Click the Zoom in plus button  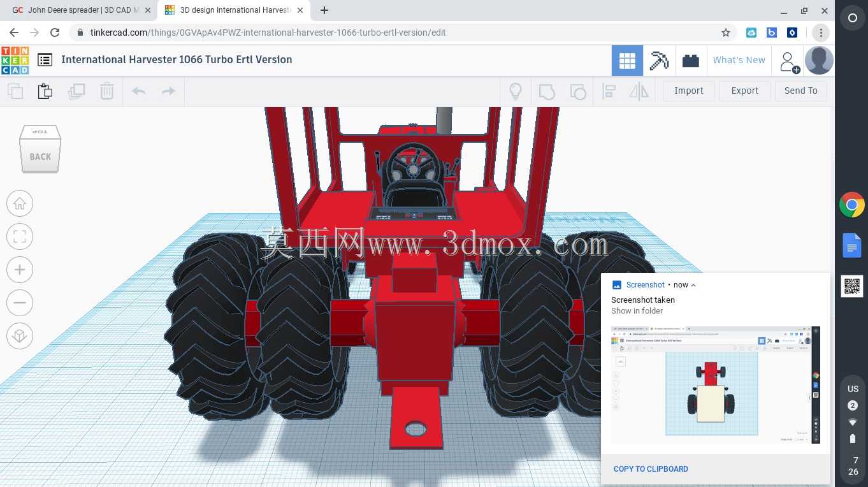pyautogui.click(x=20, y=270)
